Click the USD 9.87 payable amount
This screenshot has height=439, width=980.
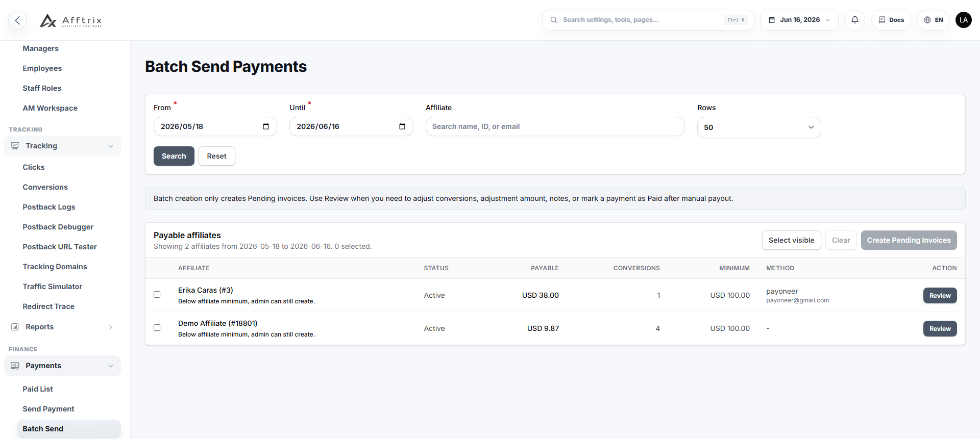[543, 328]
